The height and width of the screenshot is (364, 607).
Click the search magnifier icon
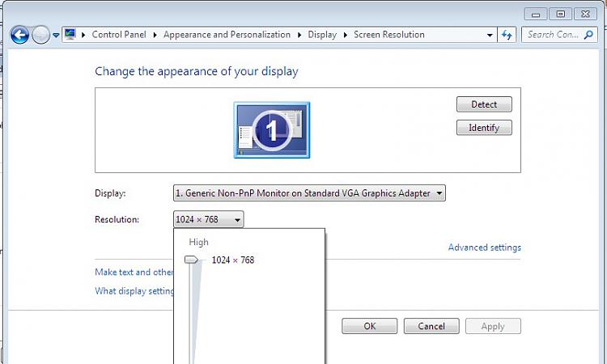588,35
